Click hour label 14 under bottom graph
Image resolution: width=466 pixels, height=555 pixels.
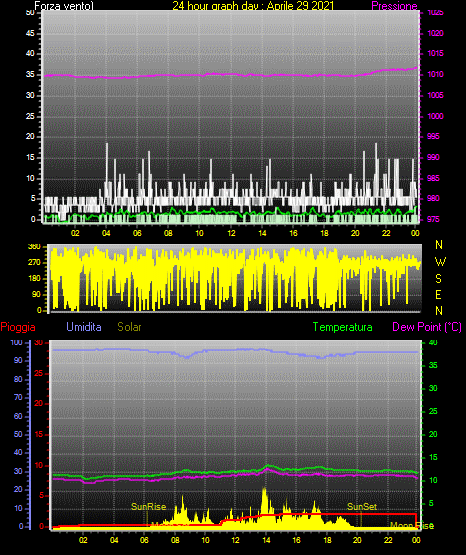266,540
